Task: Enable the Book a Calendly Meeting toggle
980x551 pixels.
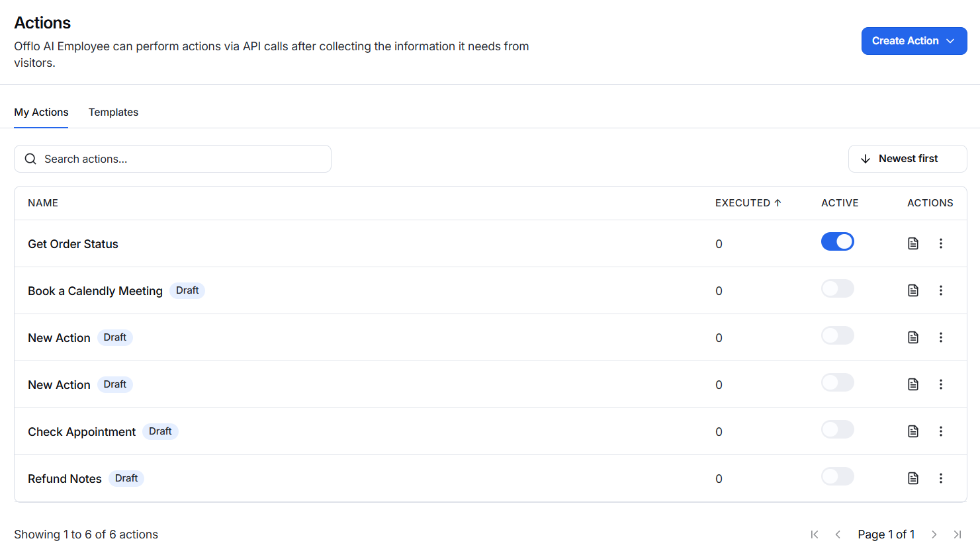Action: click(838, 288)
